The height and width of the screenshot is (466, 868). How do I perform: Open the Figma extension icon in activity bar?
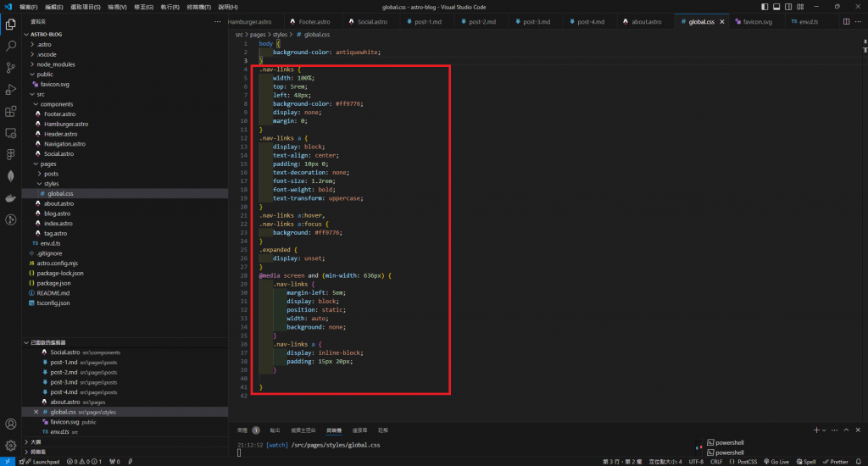click(x=10, y=154)
